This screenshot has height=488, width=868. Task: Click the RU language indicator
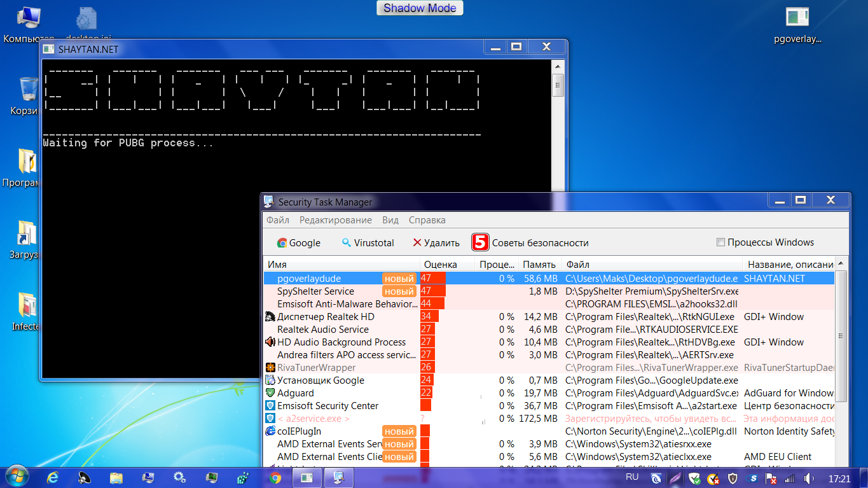(632, 477)
